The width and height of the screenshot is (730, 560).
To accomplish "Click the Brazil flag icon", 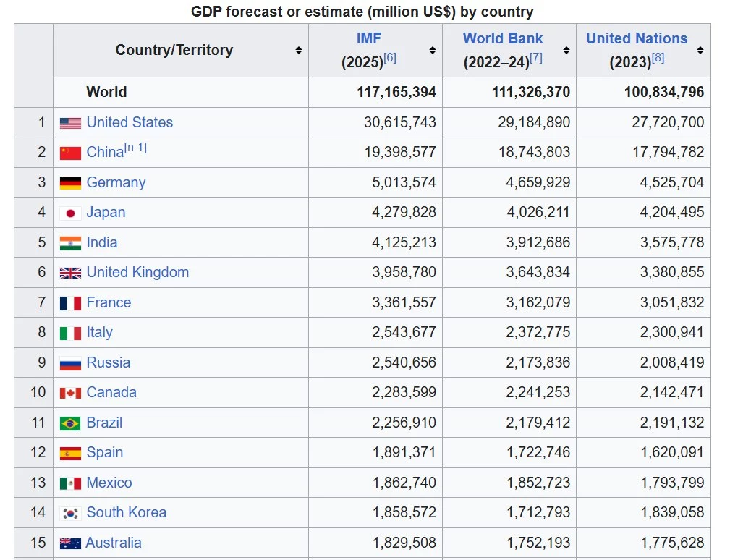I will [70, 423].
